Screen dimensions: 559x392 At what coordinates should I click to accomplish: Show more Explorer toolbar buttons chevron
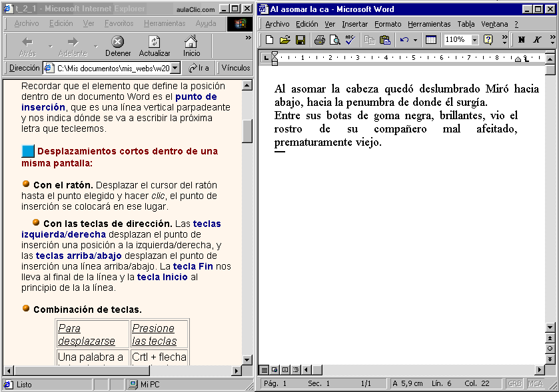click(x=248, y=38)
